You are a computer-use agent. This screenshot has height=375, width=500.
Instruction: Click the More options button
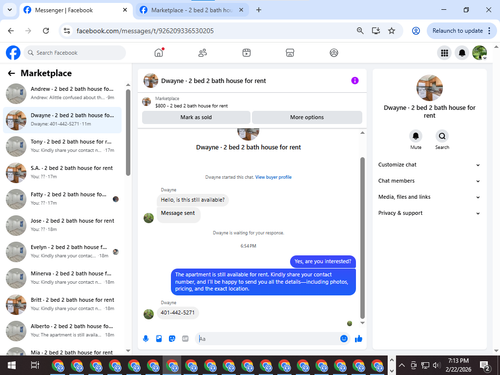pyautogui.click(x=307, y=117)
